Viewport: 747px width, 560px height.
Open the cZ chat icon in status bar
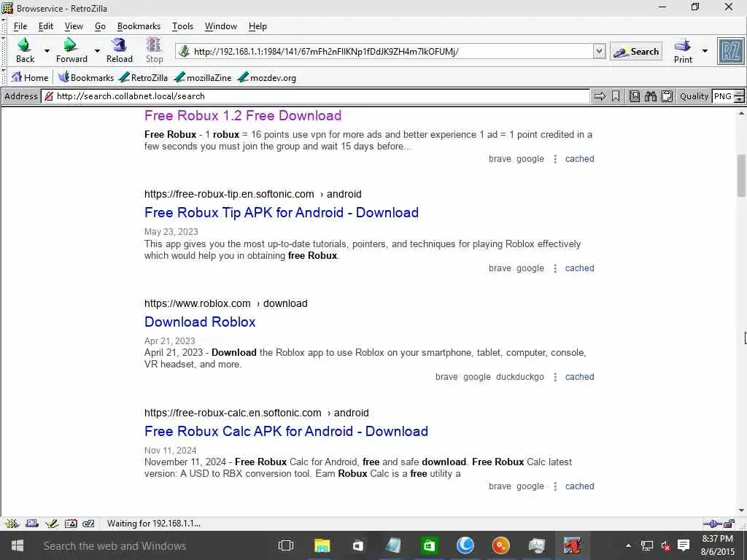(x=88, y=524)
